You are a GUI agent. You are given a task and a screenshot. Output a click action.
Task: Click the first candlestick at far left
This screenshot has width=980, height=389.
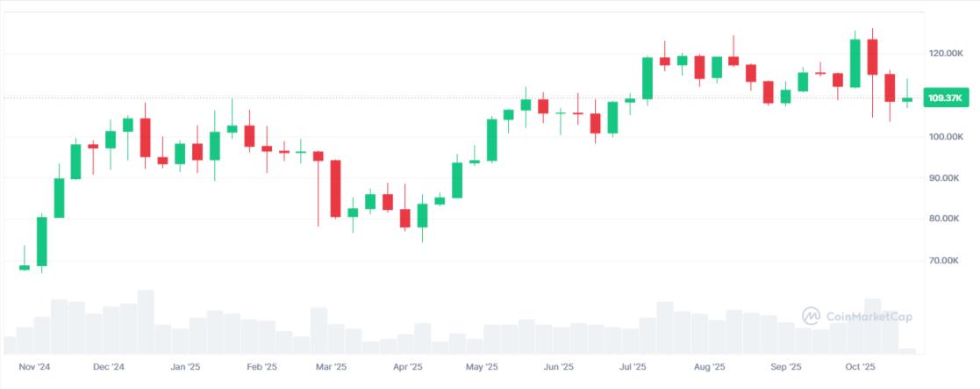25,267
